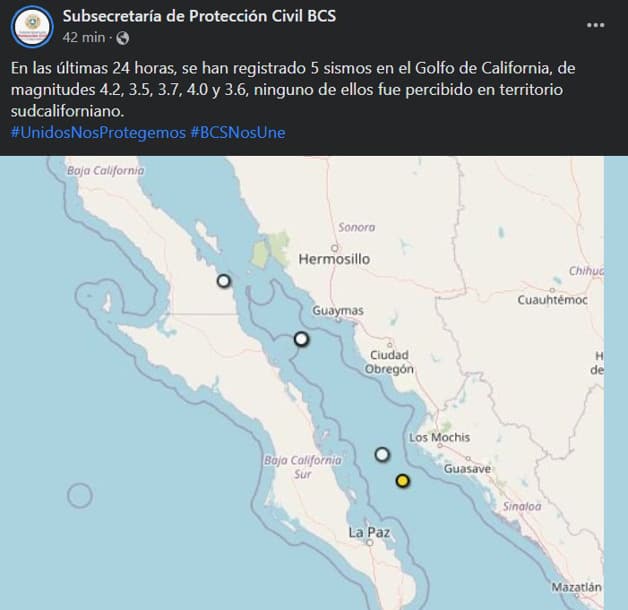Click the Cuauhtémoc label on the map
This screenshot has width=628, height=610.
552,300
